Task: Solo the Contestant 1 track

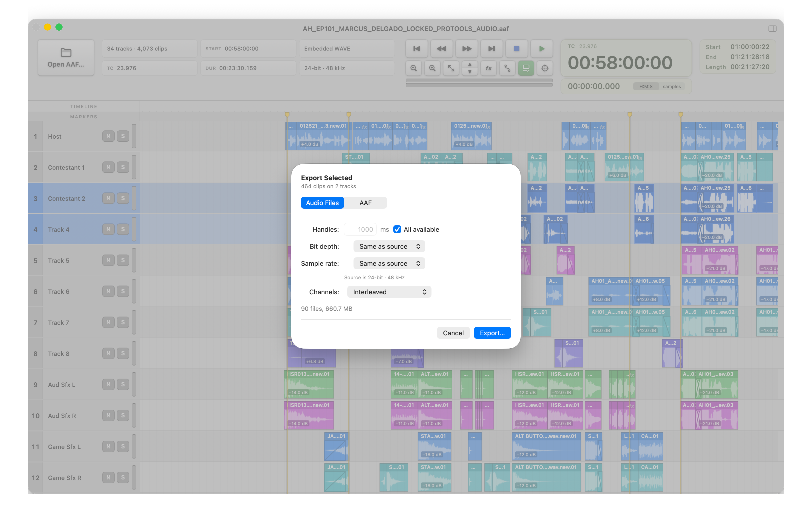Action: click(123, 167)
